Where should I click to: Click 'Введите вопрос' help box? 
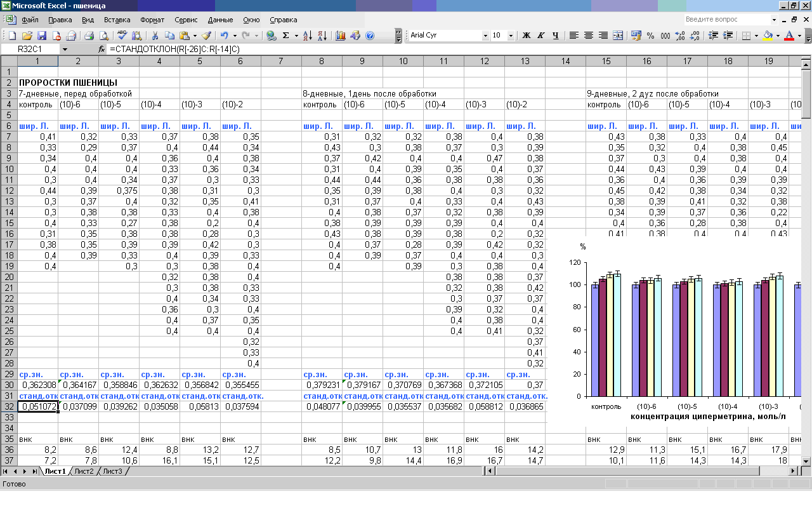tap(731, 20)
